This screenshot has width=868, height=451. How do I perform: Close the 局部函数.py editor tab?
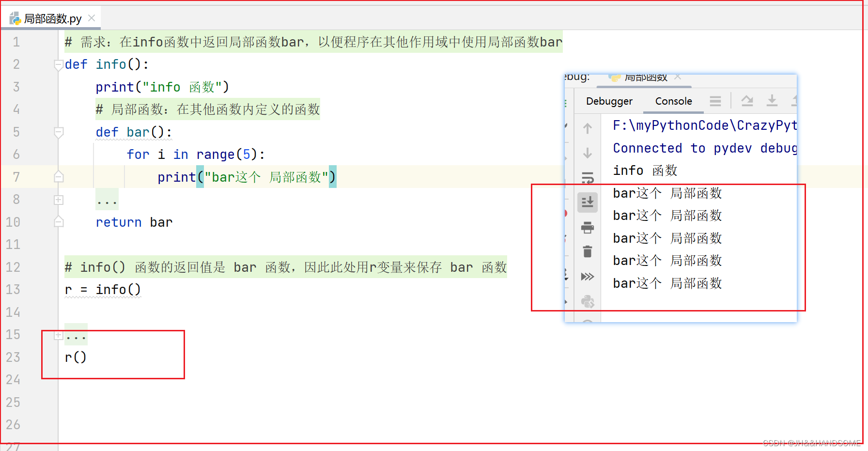click(92, 18)
